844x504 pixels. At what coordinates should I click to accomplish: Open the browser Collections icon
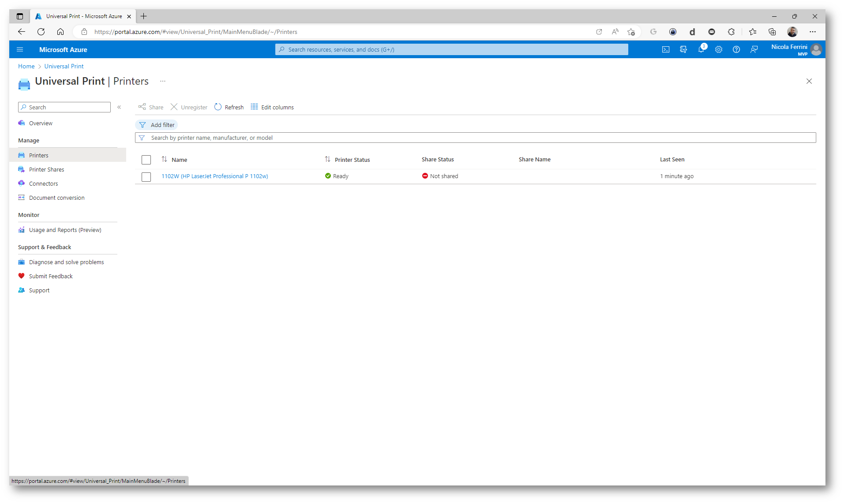click(x=772, y=32)
